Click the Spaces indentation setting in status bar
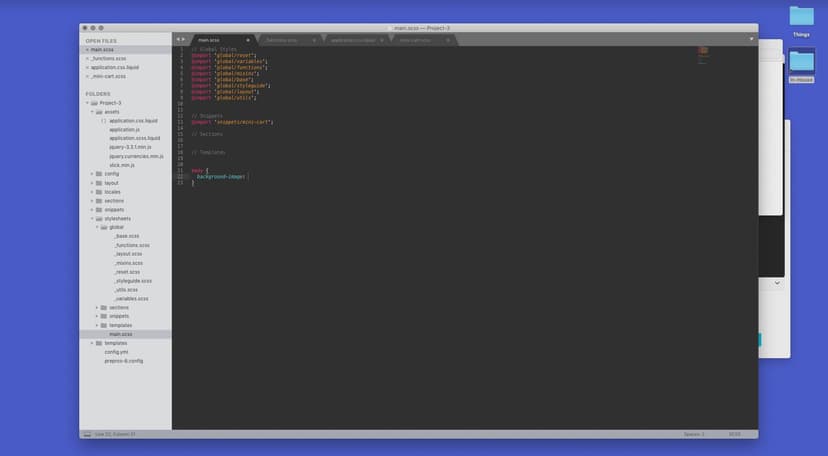The width and height of the screenshot is (828, 456). 694,434
